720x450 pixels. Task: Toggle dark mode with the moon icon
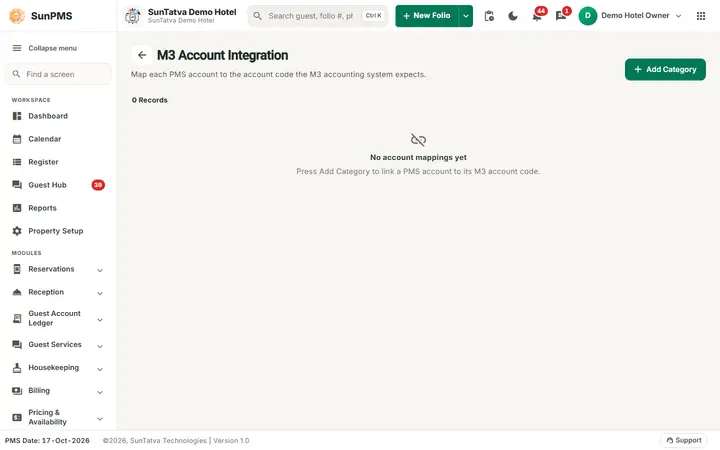point(513,16)
